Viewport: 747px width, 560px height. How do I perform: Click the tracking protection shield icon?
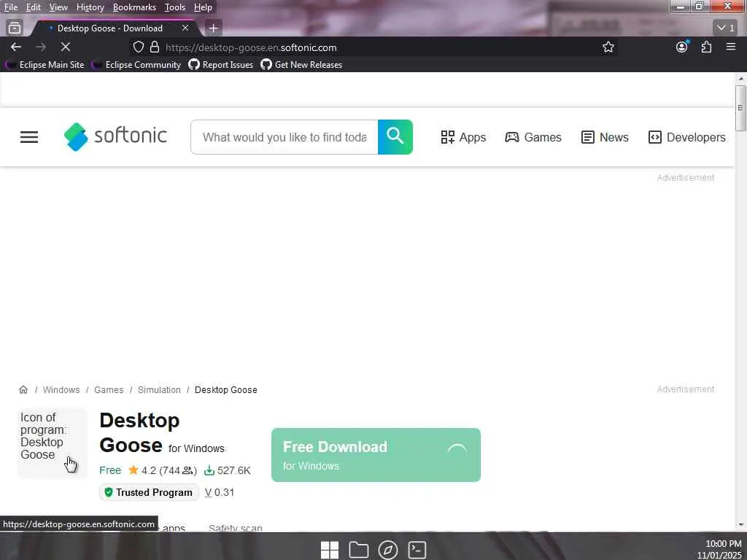[x=138, y=47]
